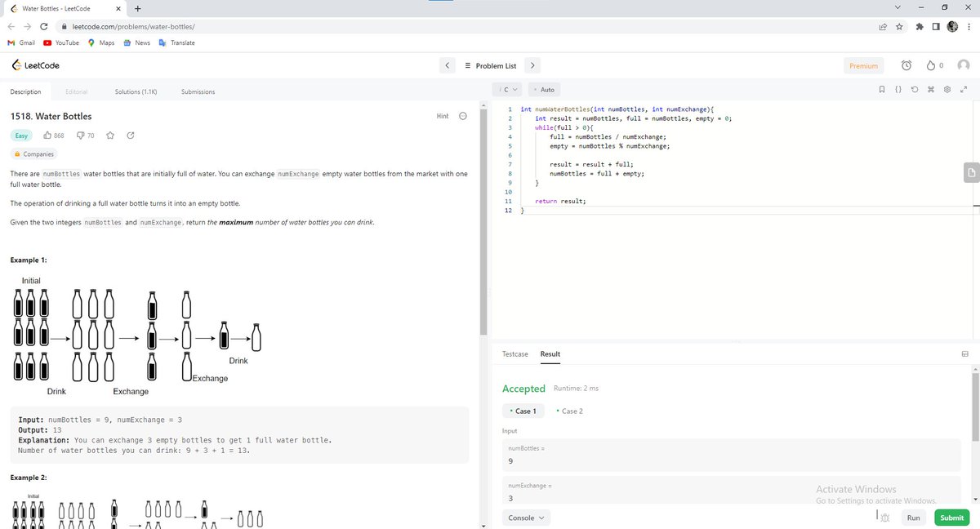The height and width of the screenshot is (529, 980).
Task: Open the News bookmark
Action: click(x=136, y=42)
